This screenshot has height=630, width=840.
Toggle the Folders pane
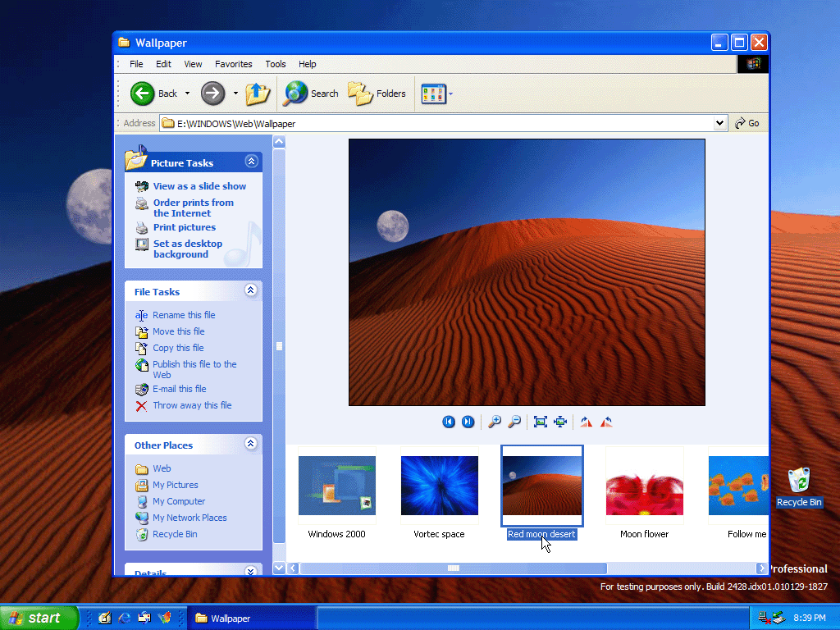coord(377,94)
